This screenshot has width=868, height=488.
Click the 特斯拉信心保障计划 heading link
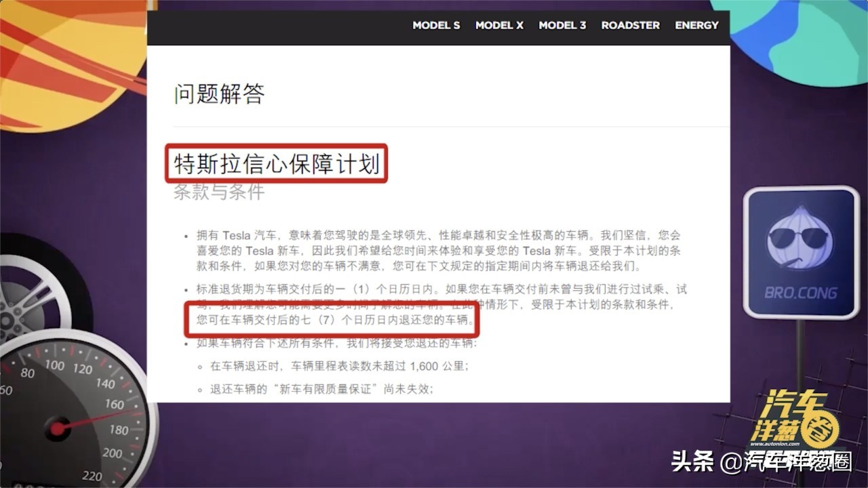coord(275,163)
